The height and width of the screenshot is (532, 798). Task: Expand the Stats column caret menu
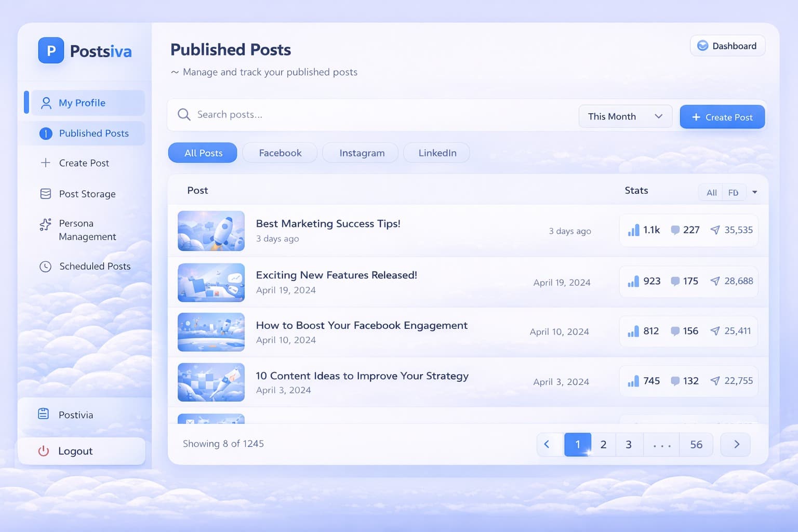pyautogui.click(x=755, y=193)
